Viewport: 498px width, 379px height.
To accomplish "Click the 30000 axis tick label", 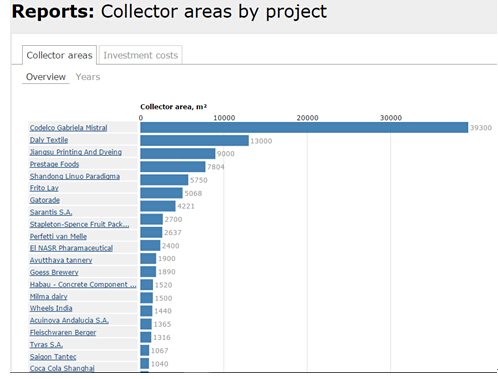I will tap(391, 118).
